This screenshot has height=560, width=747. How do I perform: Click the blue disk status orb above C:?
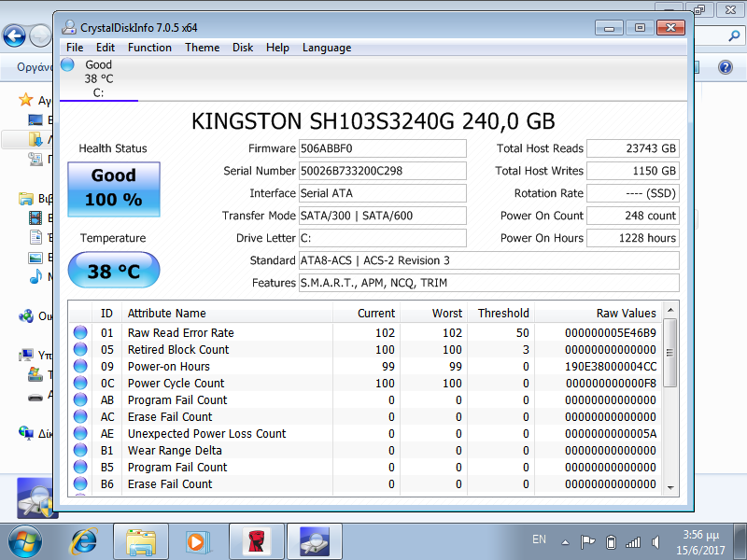[x=67, y=64]
